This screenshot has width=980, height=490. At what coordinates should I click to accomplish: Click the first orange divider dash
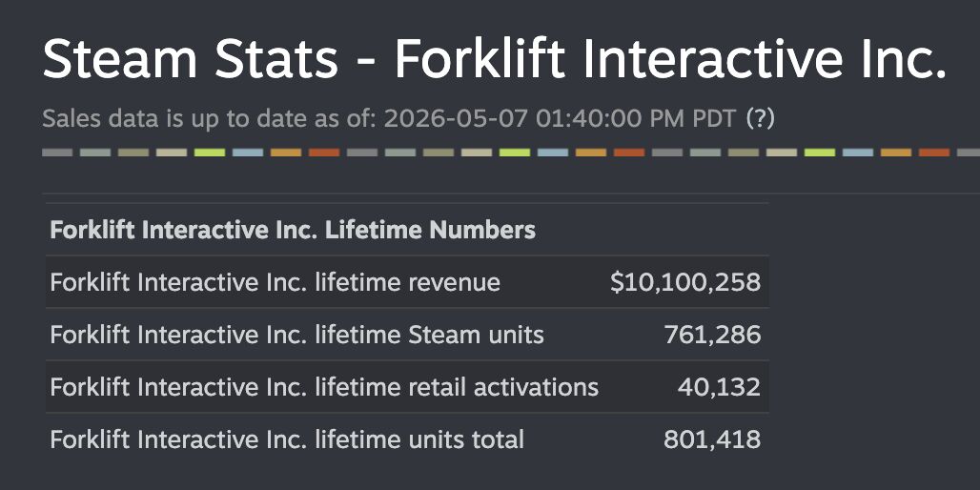point(286,153)
